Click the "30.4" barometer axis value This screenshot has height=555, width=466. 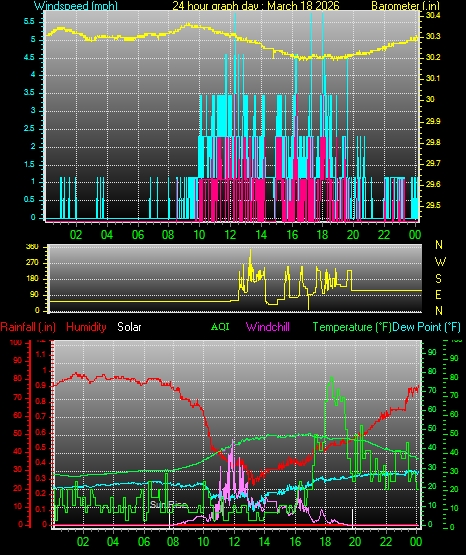pyautogui.click(x=433, y=15)
